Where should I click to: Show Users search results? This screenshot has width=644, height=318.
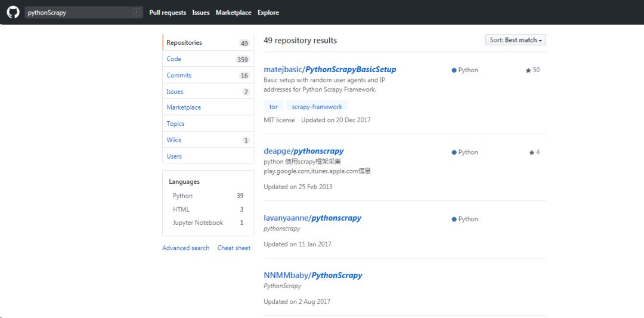click(208, 156)
